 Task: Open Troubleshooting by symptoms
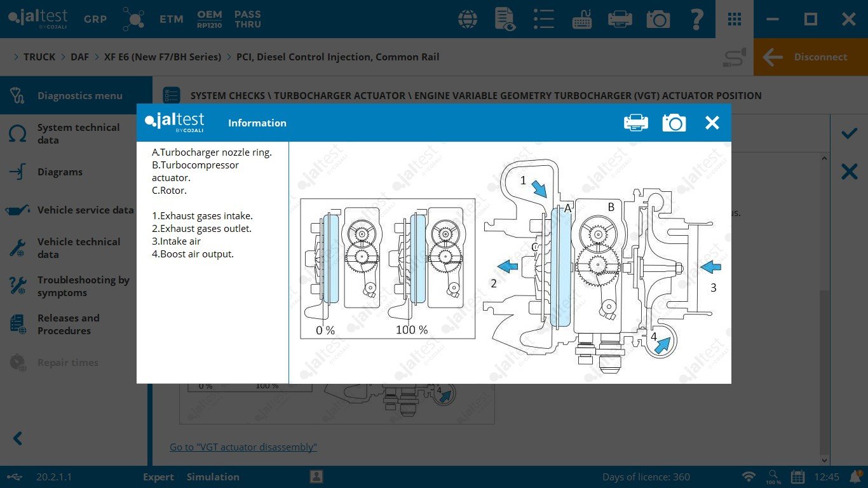coord(83,287)
